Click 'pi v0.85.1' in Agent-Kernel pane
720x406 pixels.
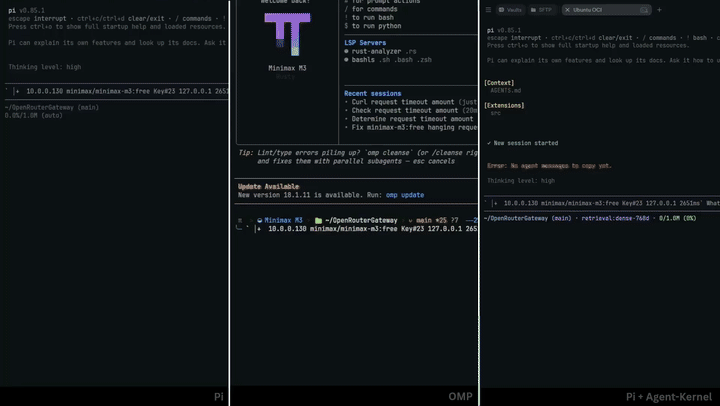click(x=504, y=30)
